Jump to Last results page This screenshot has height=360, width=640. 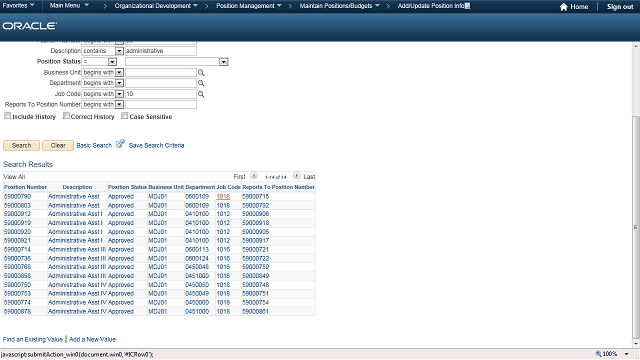[309, 177]
